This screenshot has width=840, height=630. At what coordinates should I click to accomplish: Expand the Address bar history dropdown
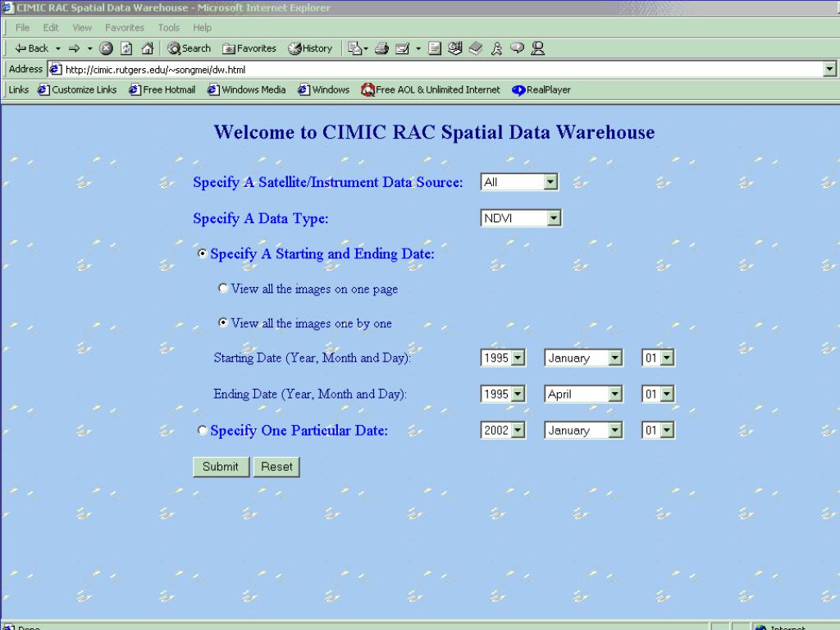[x=829, y=70]
